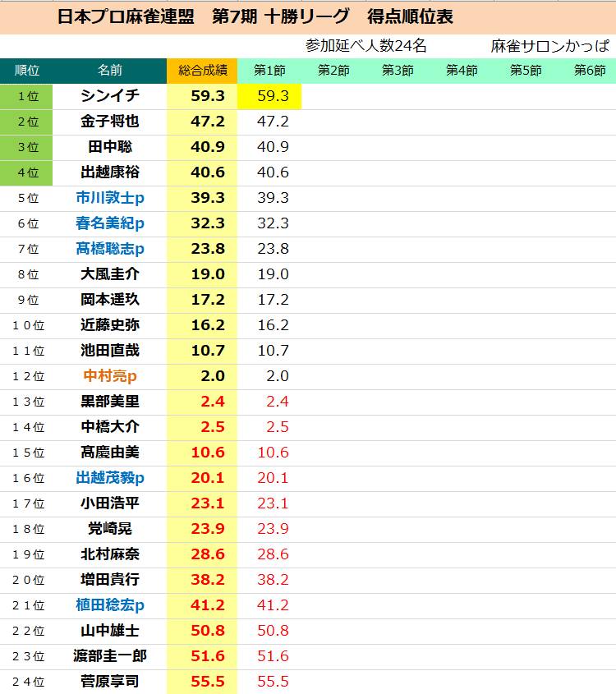
Task: Click the green 4位 rank cell
Action: click(x=26, y=172)
